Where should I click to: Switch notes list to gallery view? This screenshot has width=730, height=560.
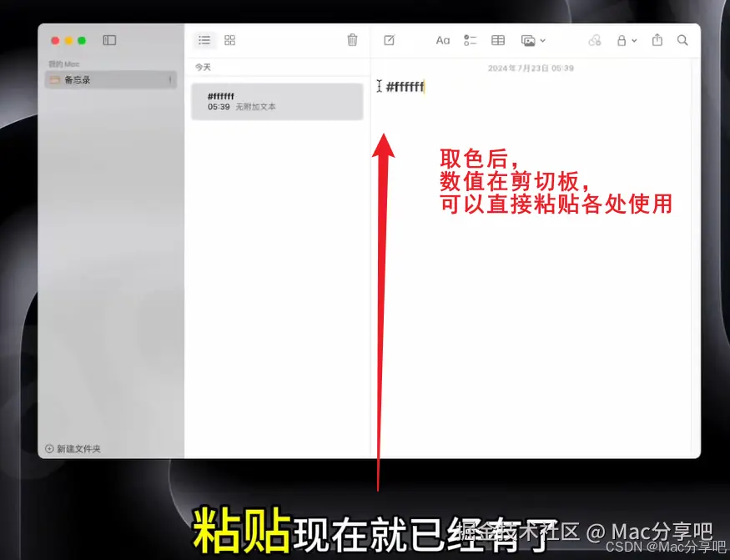pos(229,39)
